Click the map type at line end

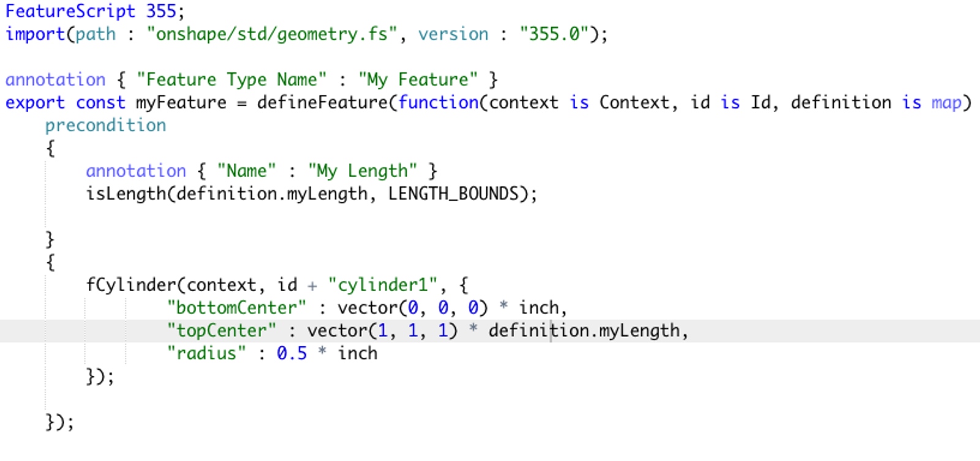pyautogui.click(x=946, y=102)
